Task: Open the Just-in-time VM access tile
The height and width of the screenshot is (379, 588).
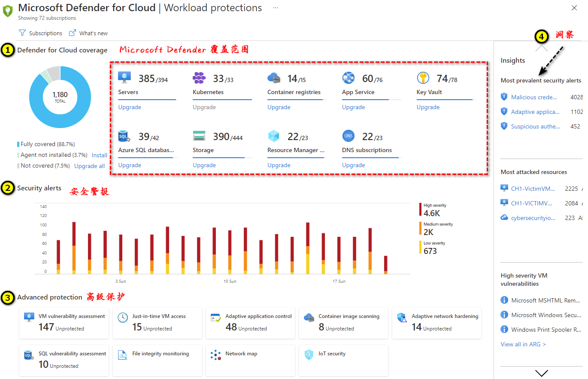Action: click(x=157, y=323)
